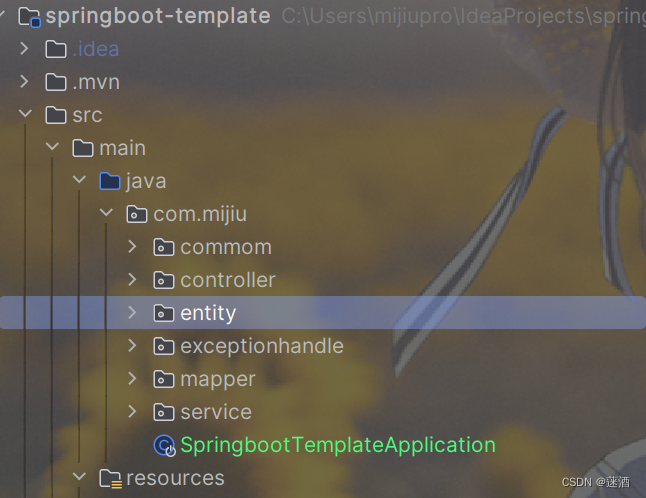Click the SpringbootTemplateApplication class icon
646x498 pixels.
pos(164,445)
